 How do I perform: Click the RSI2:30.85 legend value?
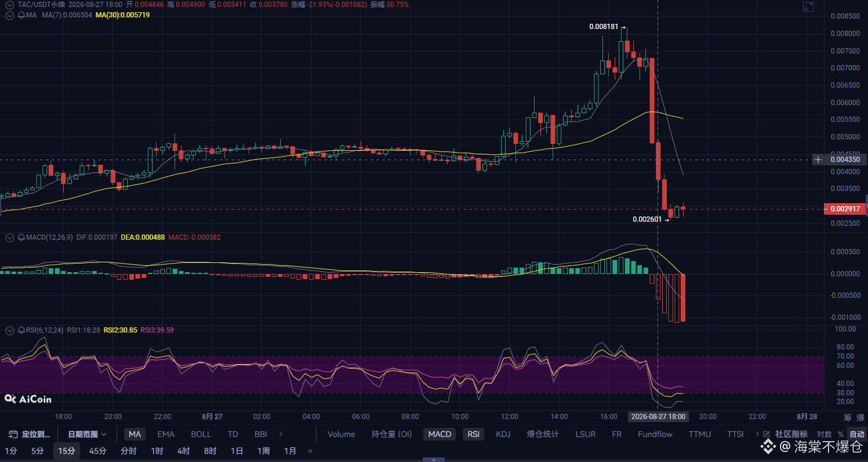(x=121, y=330)
